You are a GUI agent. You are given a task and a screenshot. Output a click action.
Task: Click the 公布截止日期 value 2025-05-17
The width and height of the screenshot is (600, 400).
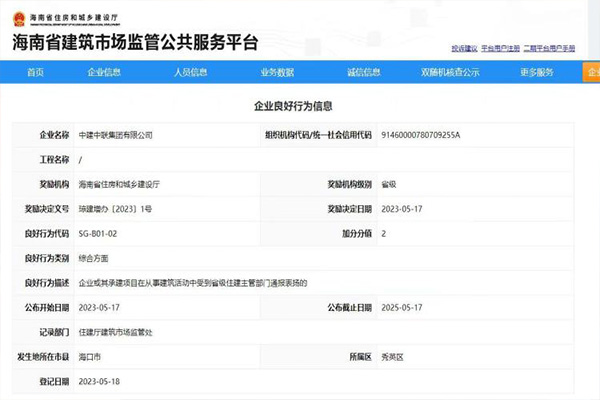click(x=403, y=307)
